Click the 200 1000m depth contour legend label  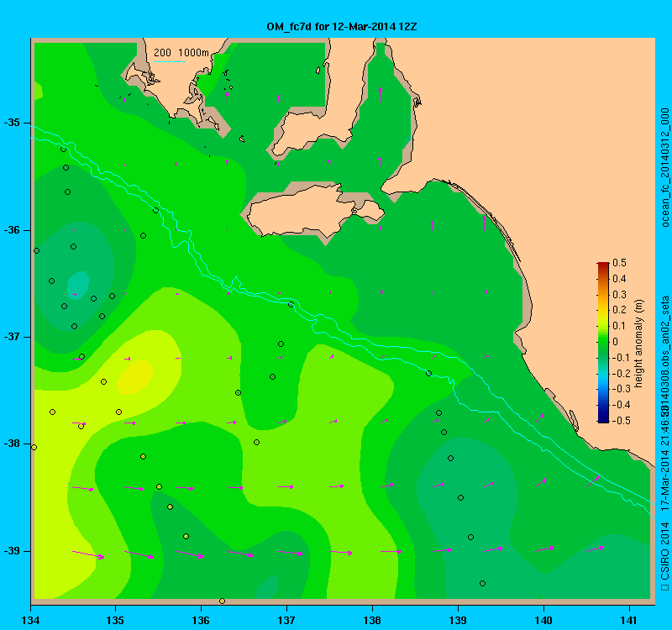click(x=181, y=53)
